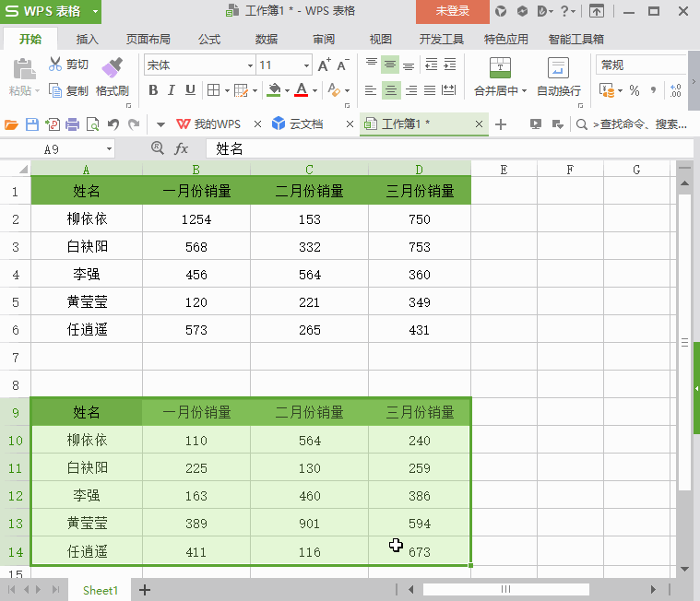Click the Paste icon

point(24,69)
